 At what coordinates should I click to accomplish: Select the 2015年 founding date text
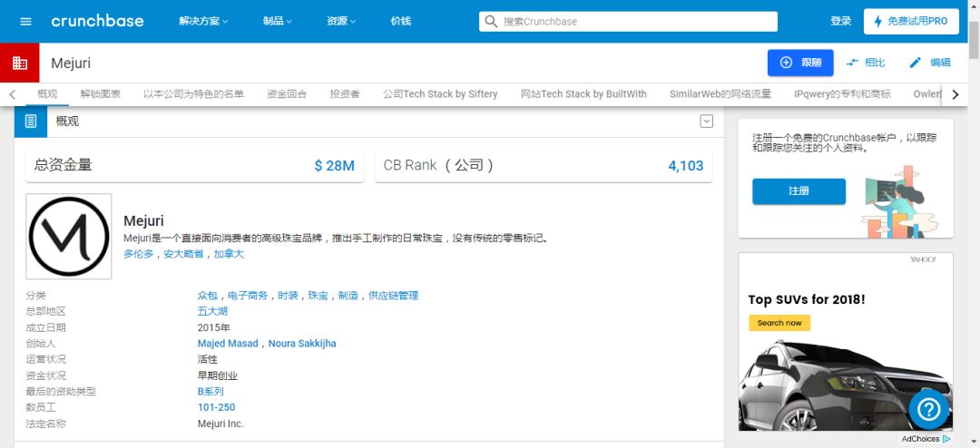(x=214, y=327)
